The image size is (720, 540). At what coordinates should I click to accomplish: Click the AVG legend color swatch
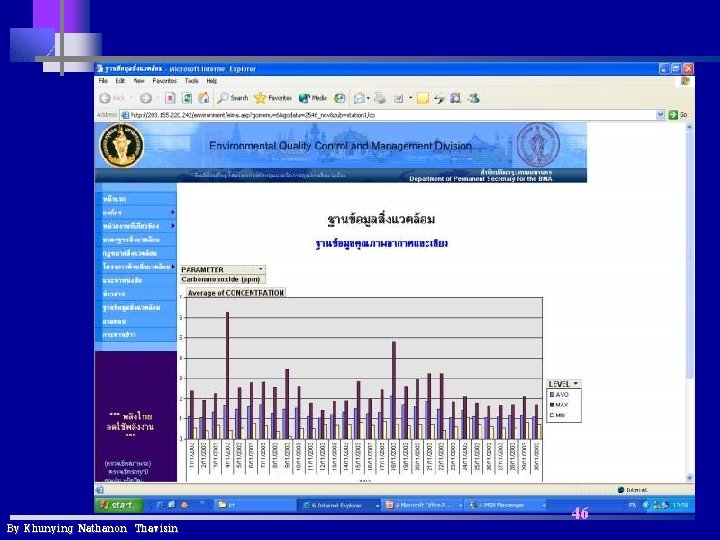552,395
